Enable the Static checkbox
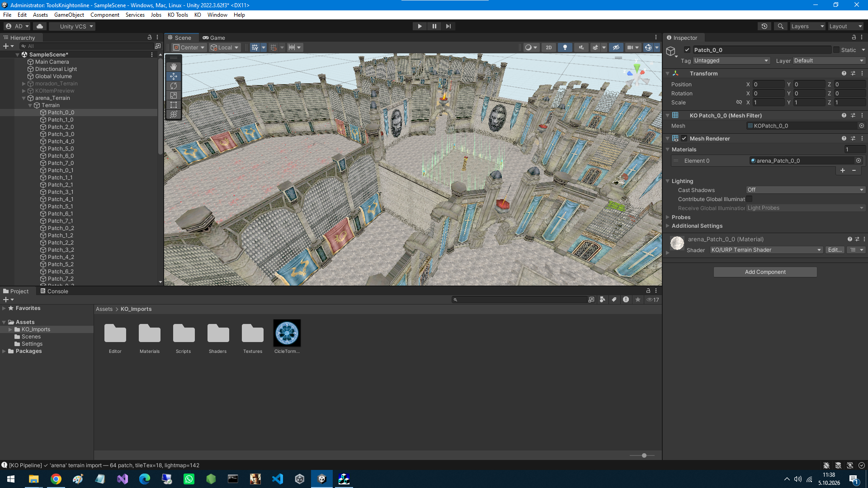The image size is (868, 488). coord(836,50)
